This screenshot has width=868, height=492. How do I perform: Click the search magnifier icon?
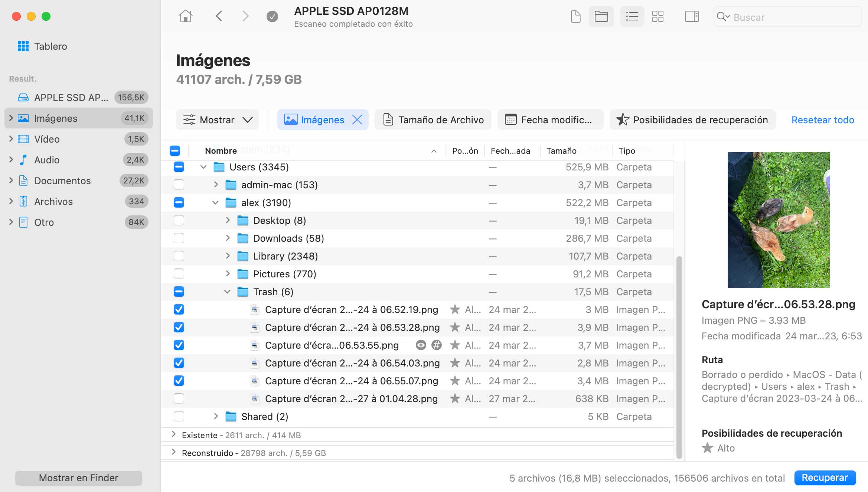tap(723, 17)
